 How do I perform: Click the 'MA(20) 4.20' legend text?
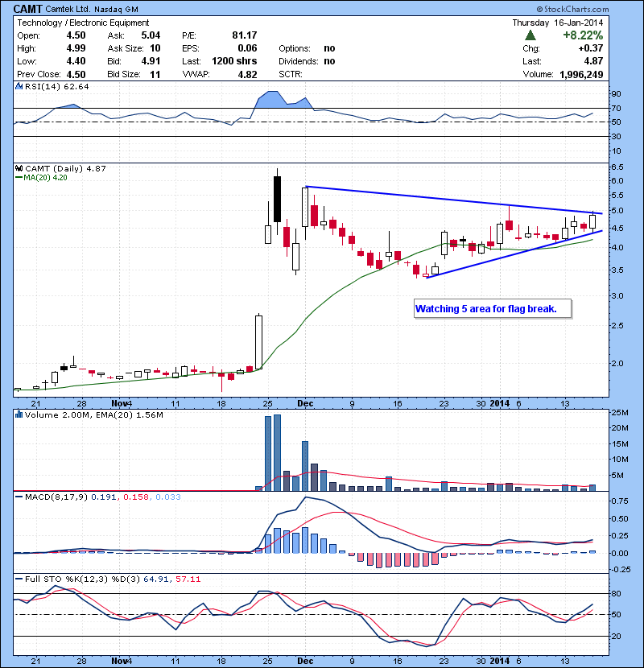[46, 178]
